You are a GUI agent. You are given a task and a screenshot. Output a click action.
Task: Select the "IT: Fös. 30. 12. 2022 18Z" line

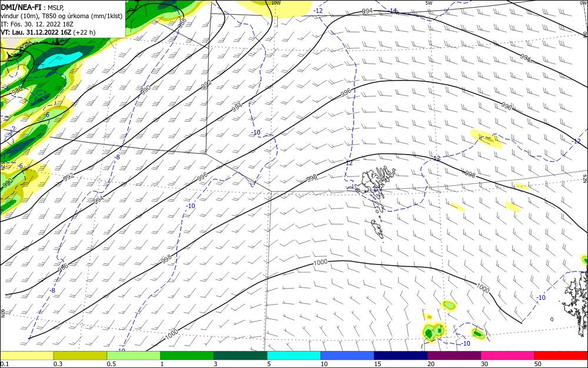point(37,24)
